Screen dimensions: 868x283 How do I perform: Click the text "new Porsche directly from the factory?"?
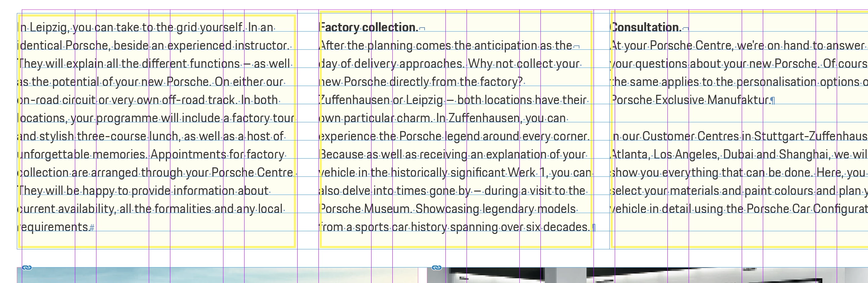click(x=421, y=82)
